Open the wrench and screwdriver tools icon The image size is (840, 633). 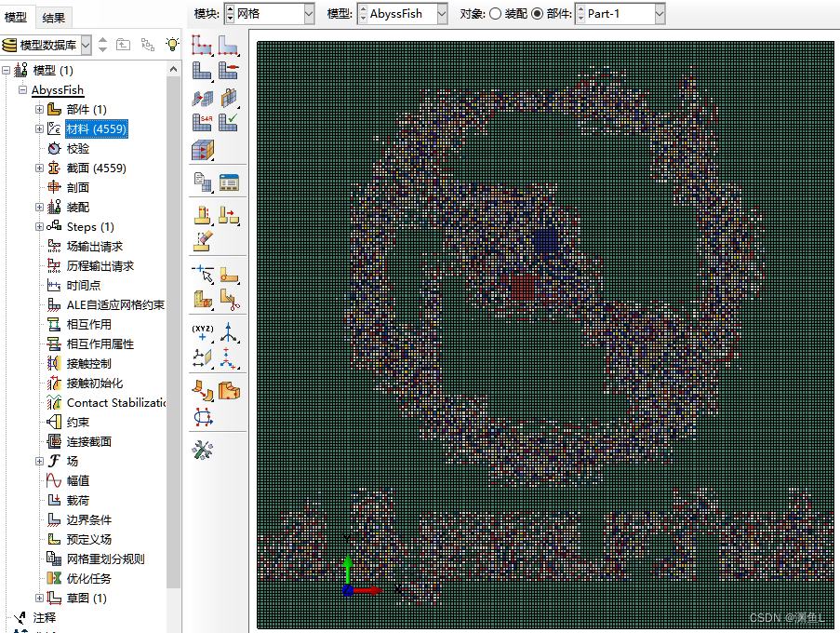203,451
